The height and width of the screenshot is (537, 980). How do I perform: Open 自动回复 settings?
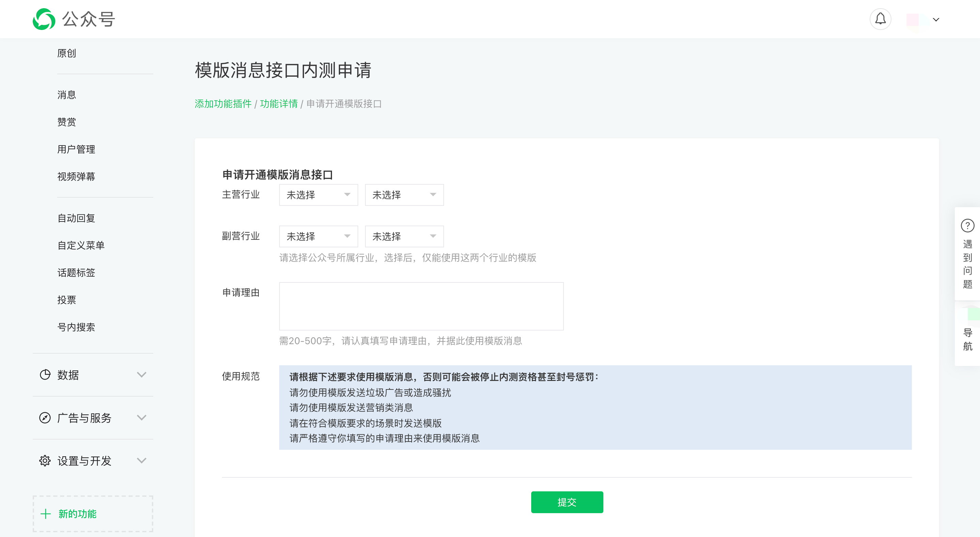click(76, 218)
